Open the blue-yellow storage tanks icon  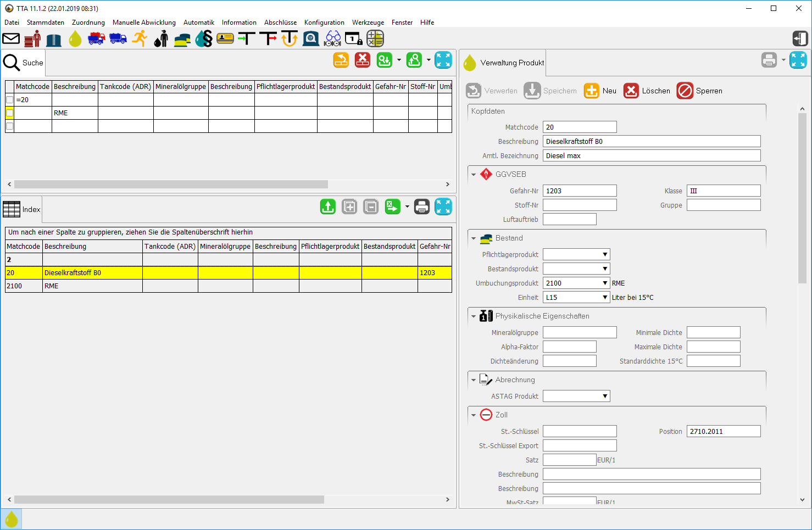point(182,40)
